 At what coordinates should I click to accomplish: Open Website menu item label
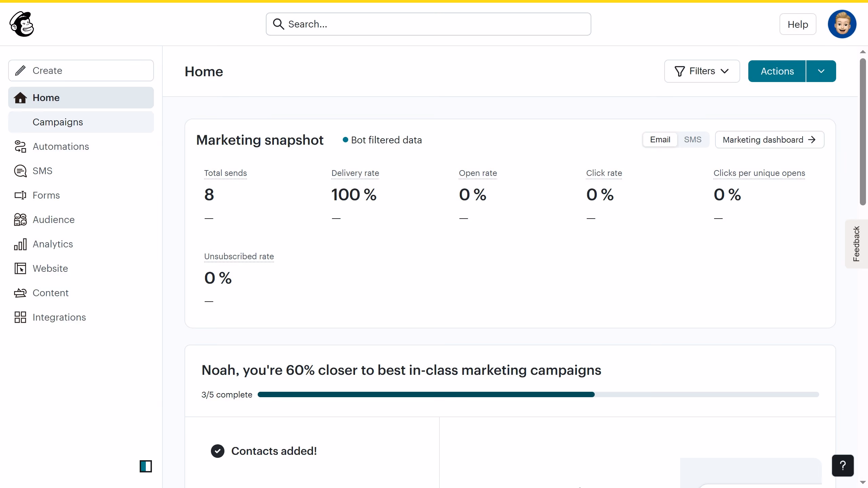click(50, 268)
